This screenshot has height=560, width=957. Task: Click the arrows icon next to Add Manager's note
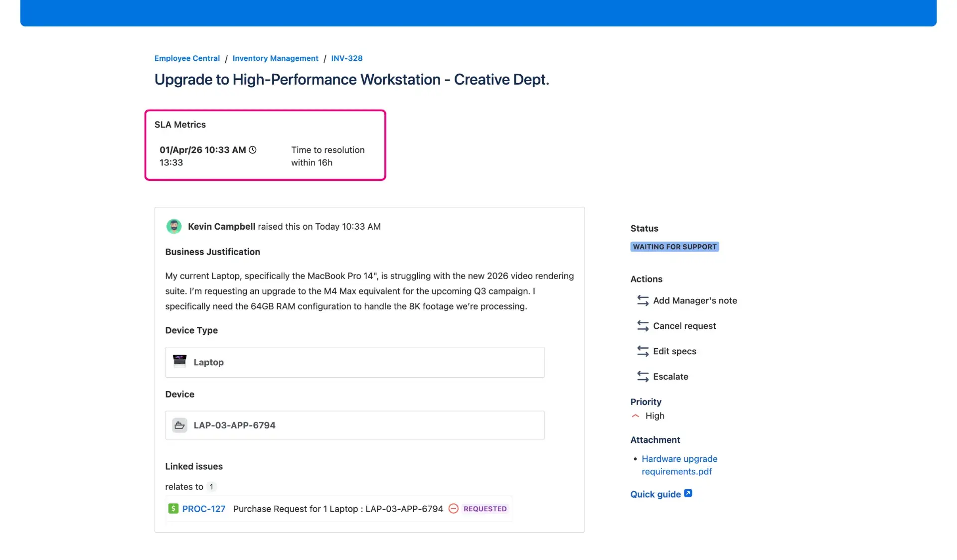[x=642, y=300]
